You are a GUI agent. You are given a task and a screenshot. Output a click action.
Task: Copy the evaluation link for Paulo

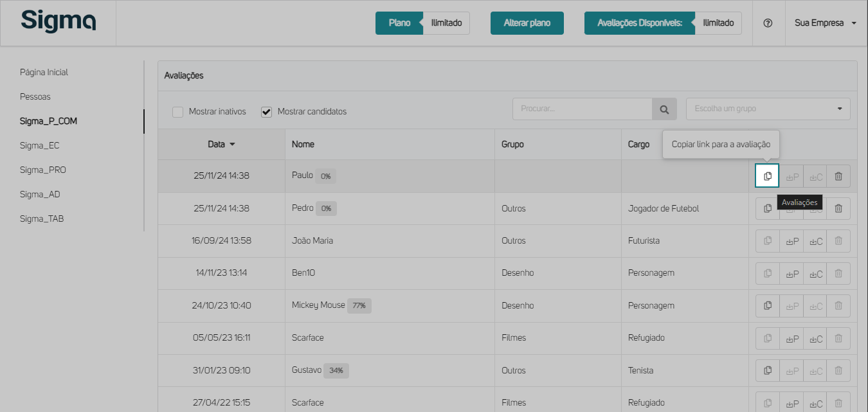[x=767, y=176]
